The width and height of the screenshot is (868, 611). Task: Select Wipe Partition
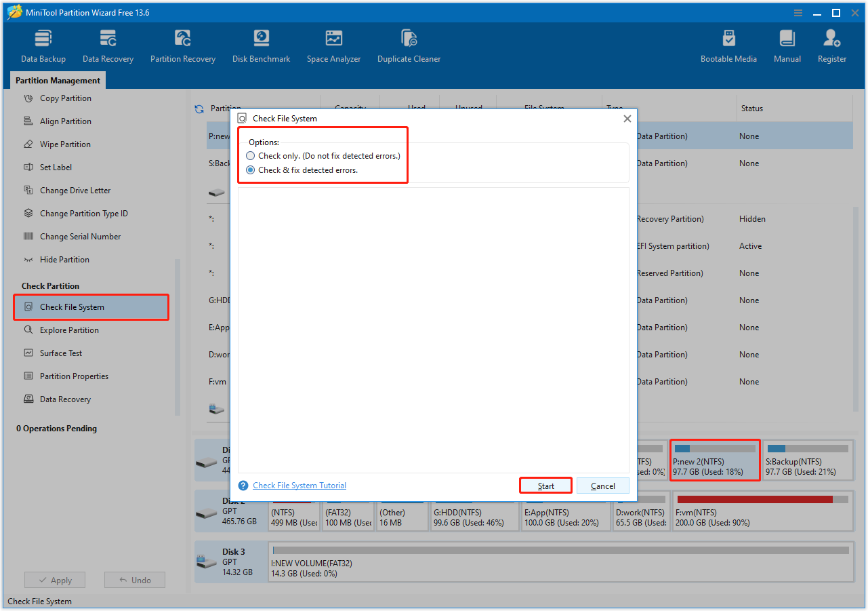(65, 144)
